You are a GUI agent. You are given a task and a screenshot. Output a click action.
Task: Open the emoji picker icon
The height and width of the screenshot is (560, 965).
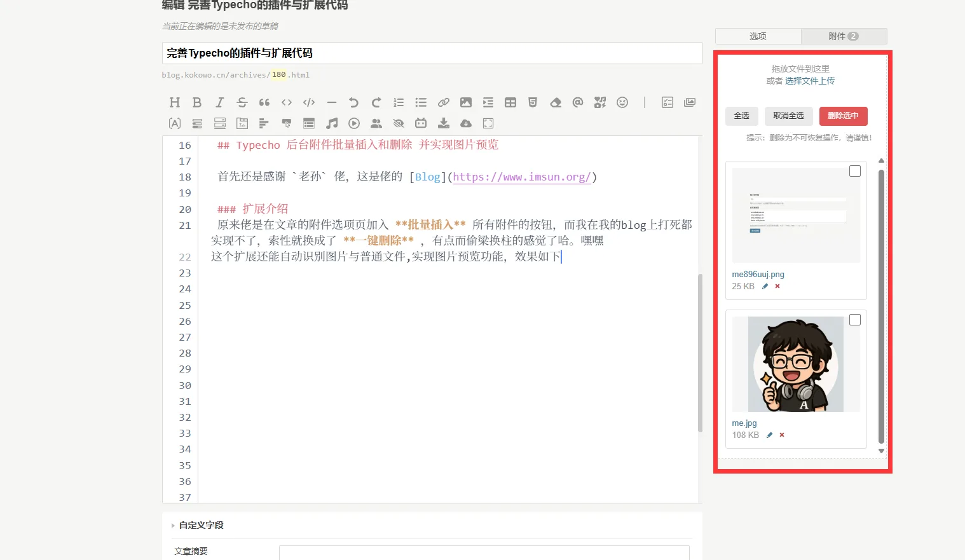tap(622, 102)
